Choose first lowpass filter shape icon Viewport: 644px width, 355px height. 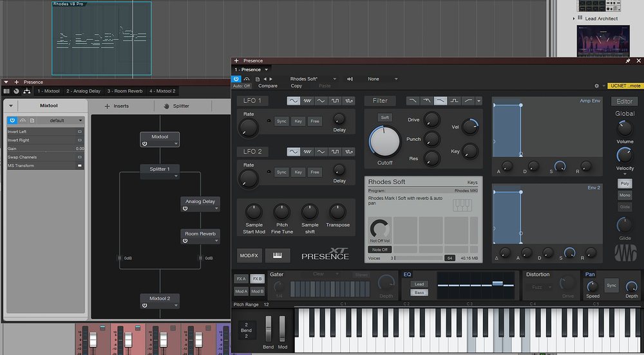413,101
